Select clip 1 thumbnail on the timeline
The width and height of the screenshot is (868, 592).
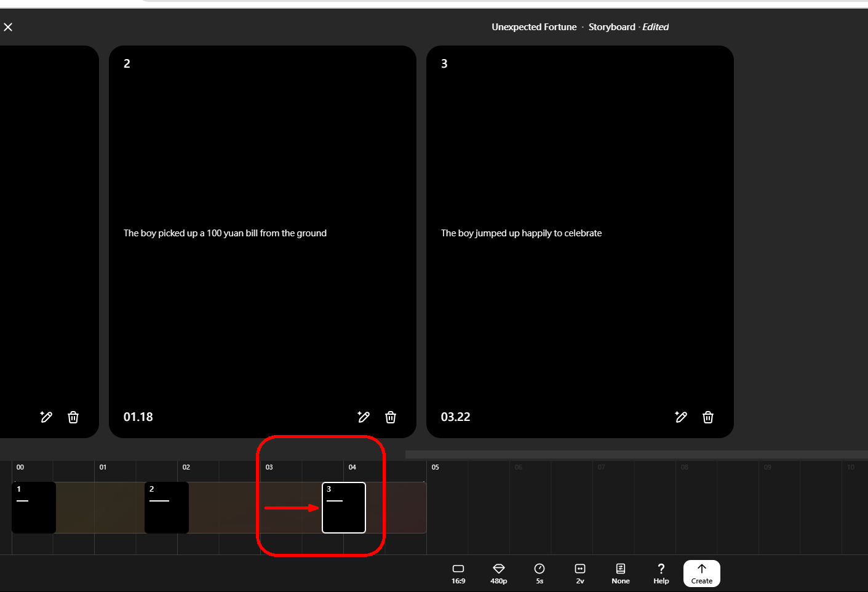[34, 508]
